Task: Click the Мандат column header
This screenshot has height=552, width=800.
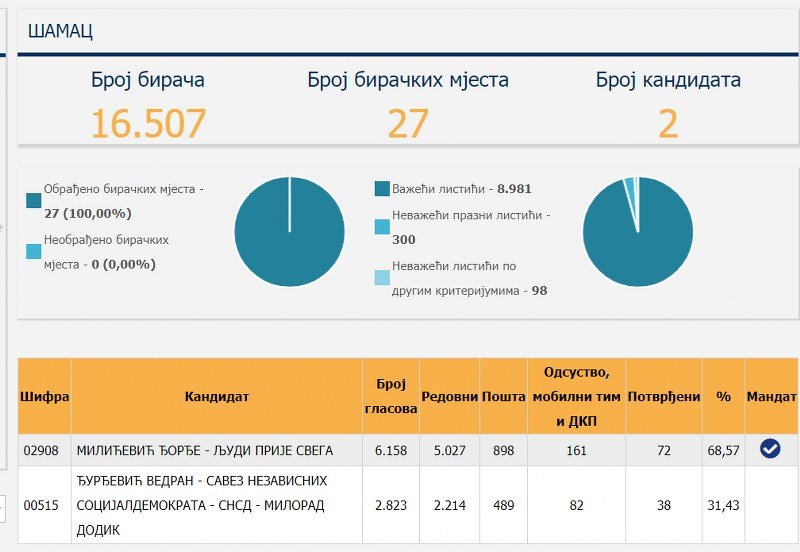Action: 772,397
